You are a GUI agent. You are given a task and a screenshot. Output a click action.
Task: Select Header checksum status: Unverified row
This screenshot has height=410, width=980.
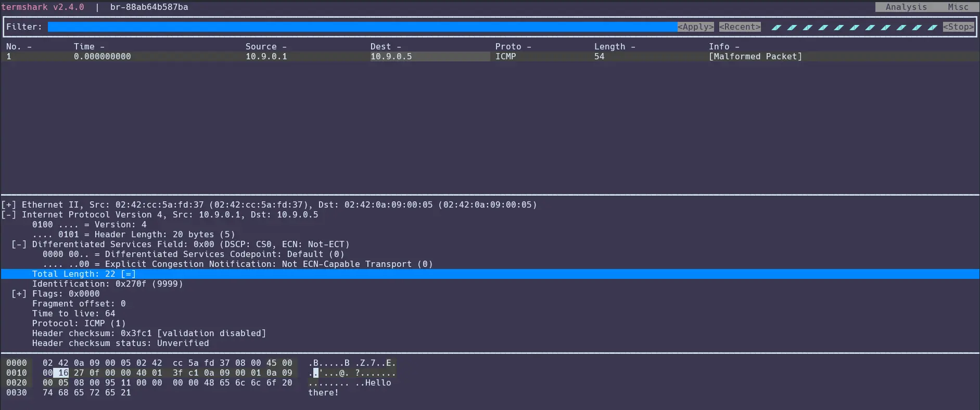[x=120, y=343]
